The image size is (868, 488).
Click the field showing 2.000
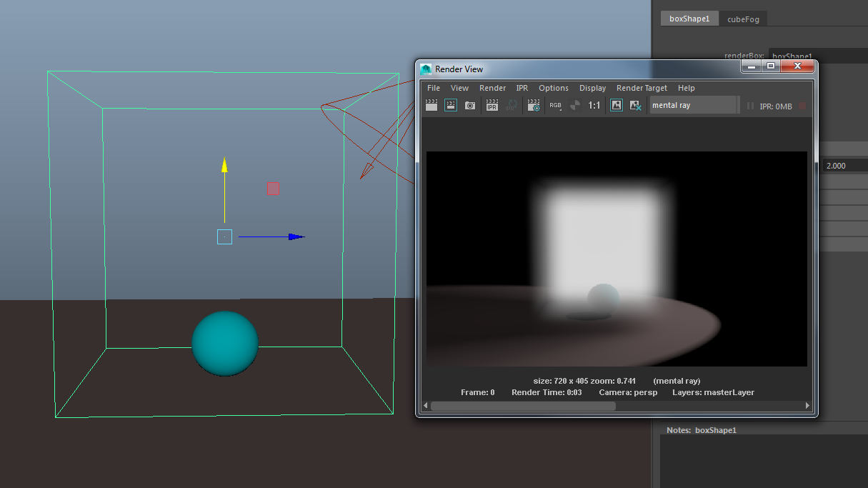coord(844,166)
